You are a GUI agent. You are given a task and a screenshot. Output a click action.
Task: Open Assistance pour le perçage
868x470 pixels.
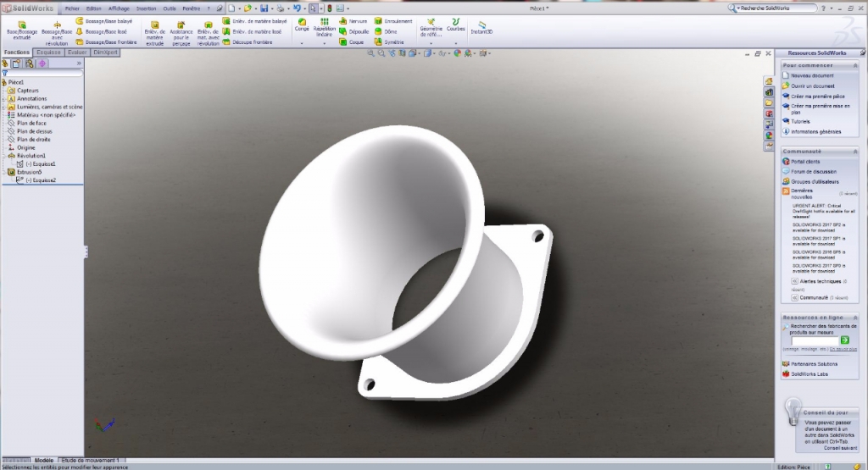coord(181,33)
